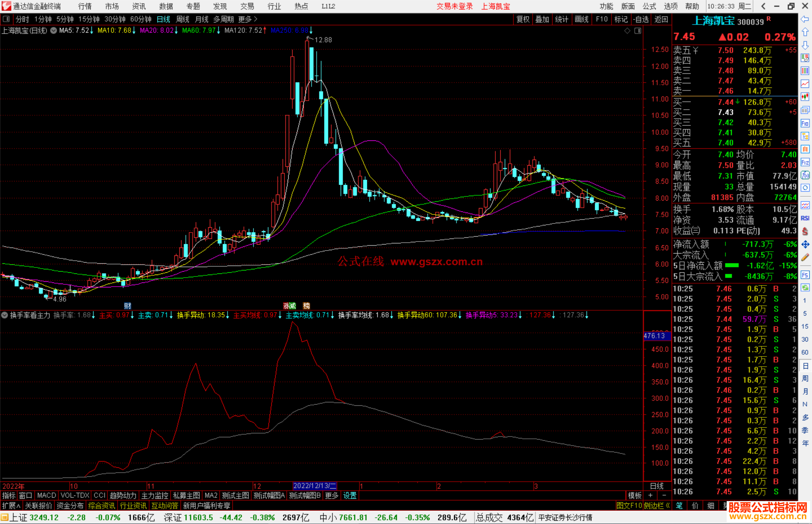812x524 pixels.
Task: Click the + zoom in chart button
Action: coord(650,495)
